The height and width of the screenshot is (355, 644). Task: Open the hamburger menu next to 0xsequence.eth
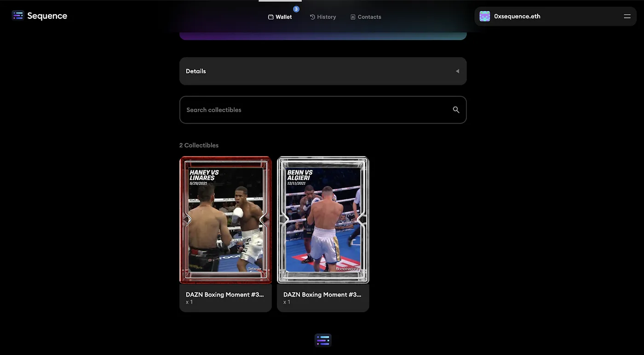(x=627, y=16)
